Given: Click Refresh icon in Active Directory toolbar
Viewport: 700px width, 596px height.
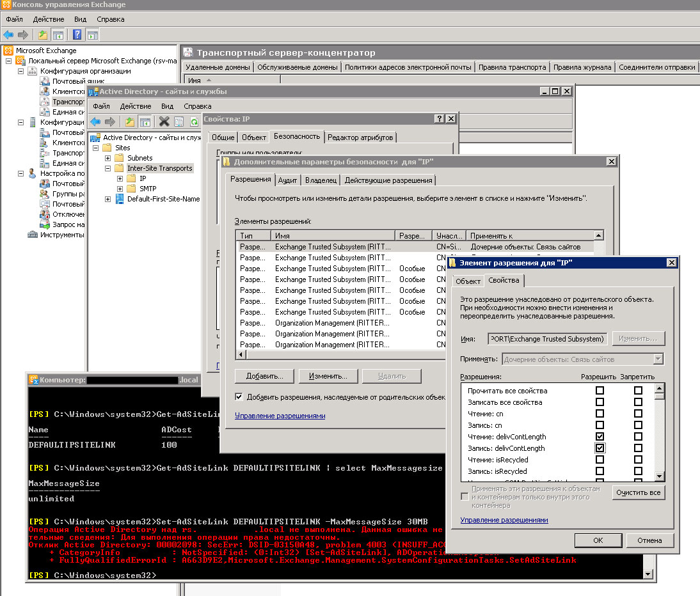Looking at the screenshot, I should coord(195,122).
